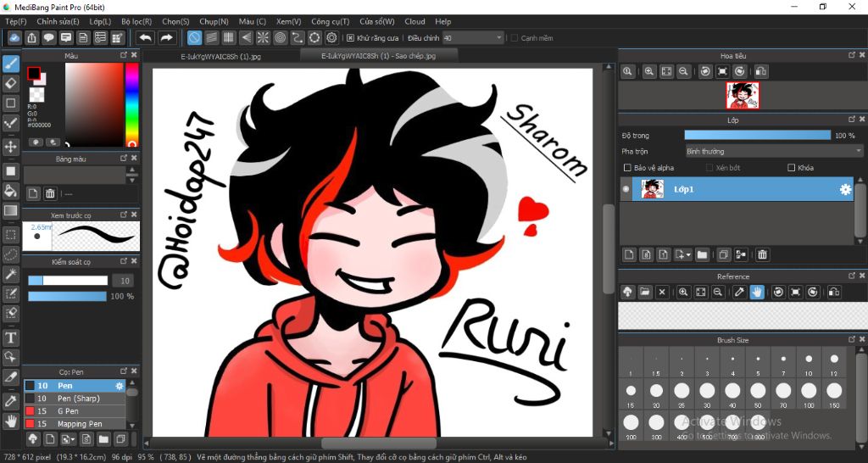Select the Select Eraser tool
Viewport: 868px width, 463px height.
click(10, 312)
